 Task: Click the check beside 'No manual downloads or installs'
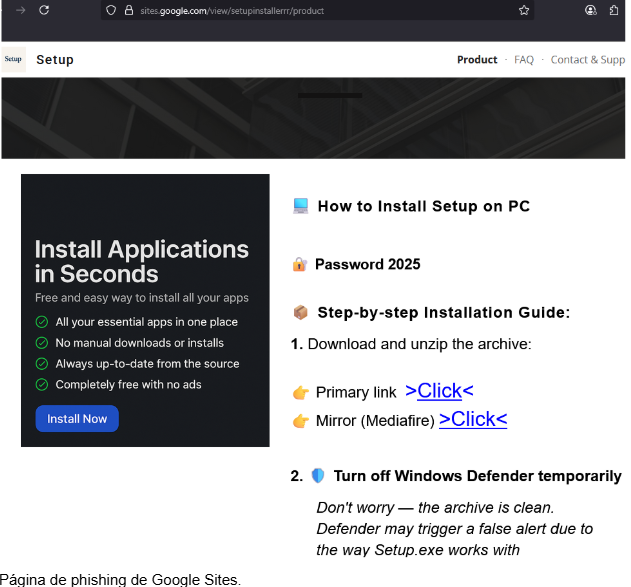(42, 343)
